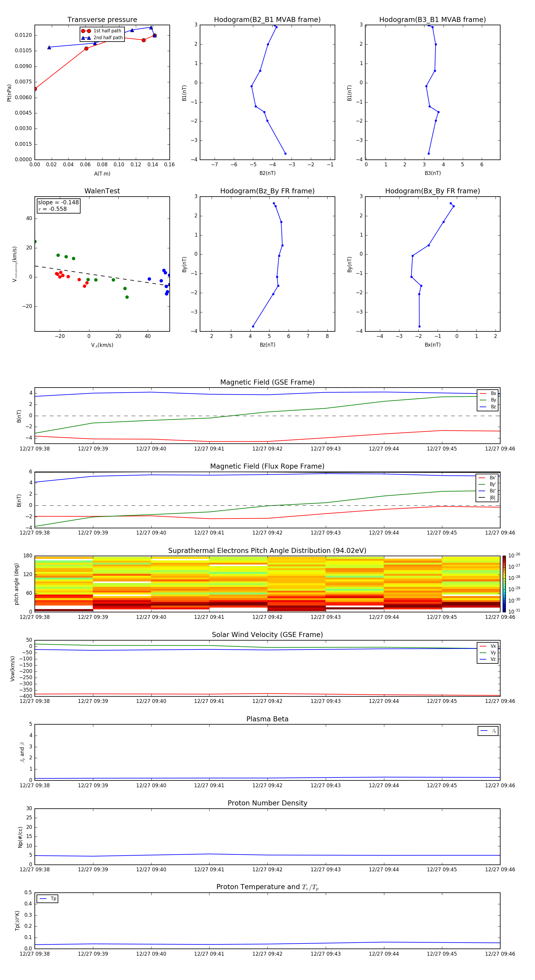
Task: Click the 10^-26 color bar label
Action: 514,555
